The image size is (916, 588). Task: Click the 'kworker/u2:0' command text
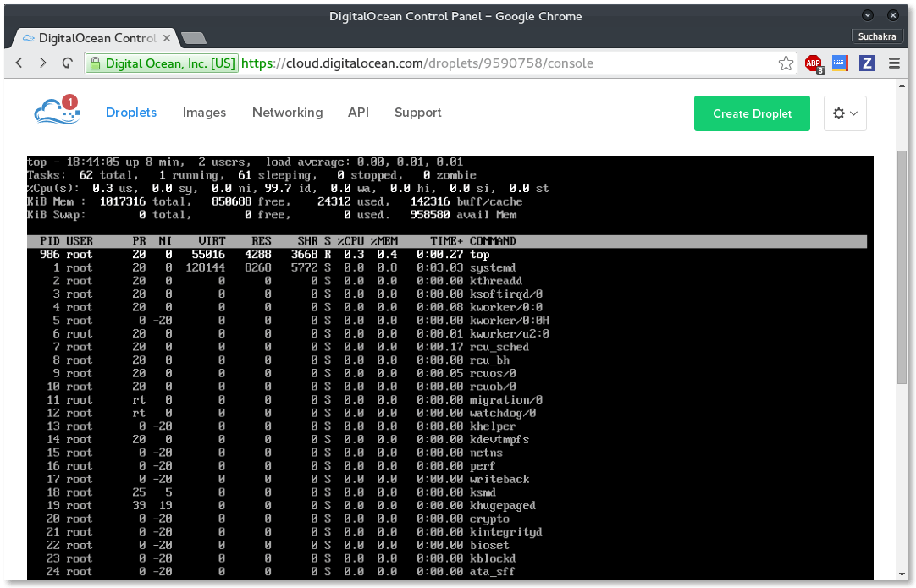coord(509,334)
